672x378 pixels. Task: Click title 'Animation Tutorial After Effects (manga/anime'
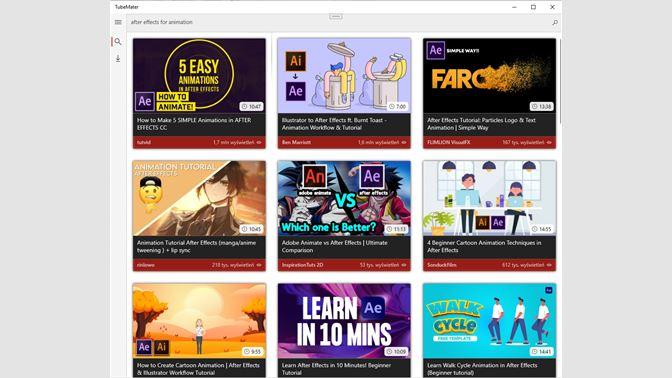pos(196,246)
